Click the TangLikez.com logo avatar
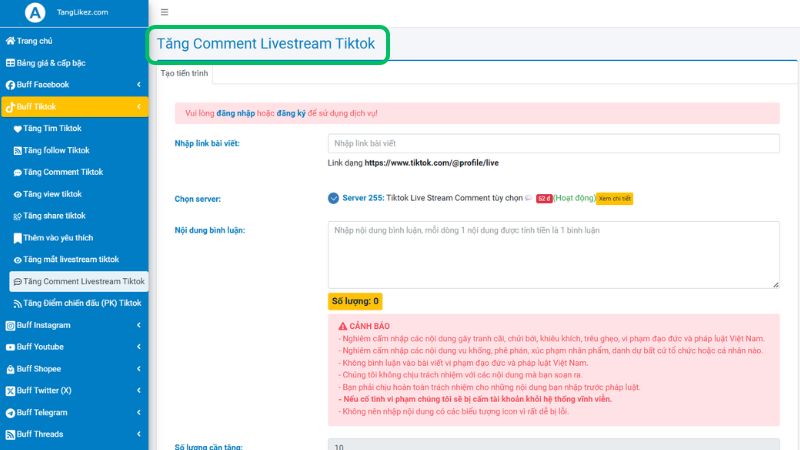The image size is (800, 450). point(35,12)
